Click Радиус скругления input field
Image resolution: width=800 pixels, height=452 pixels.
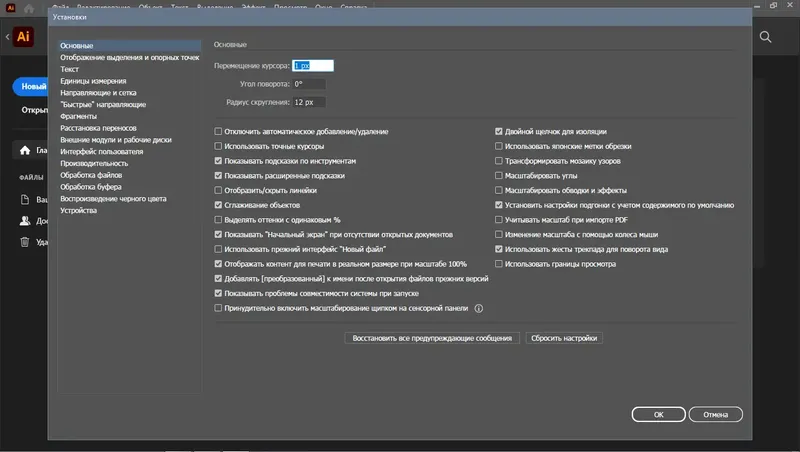click(x=309, y=103)
